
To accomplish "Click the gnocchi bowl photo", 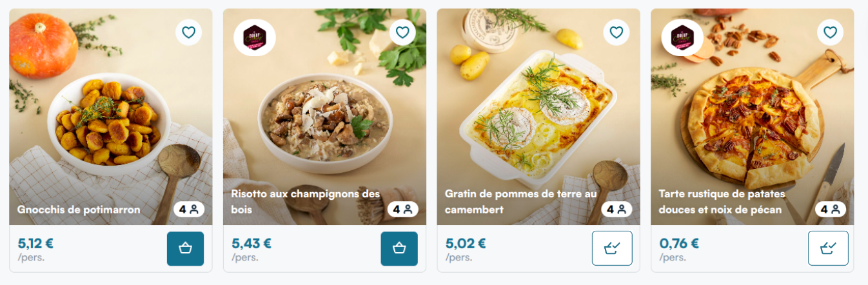I will (111, 116).
